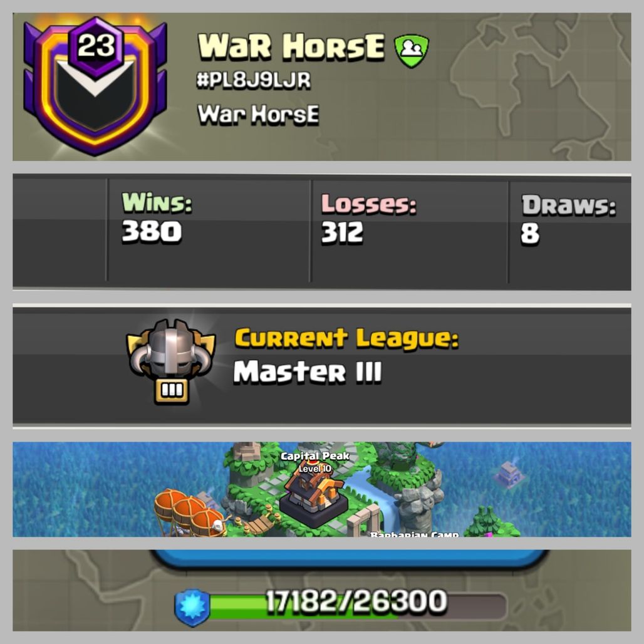The height and width of the screenshot is (644, 644).
Task: Click the Draws count 8
Action: [530, 233]
